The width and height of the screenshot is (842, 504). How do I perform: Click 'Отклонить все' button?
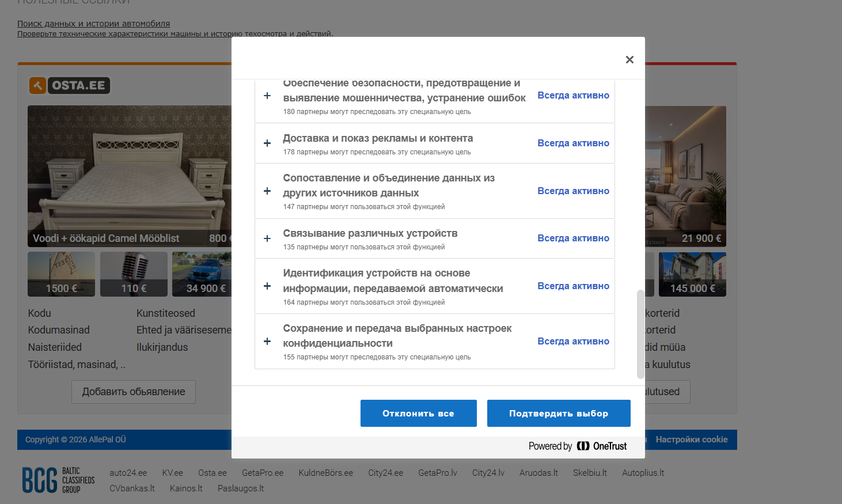(419, 413)
